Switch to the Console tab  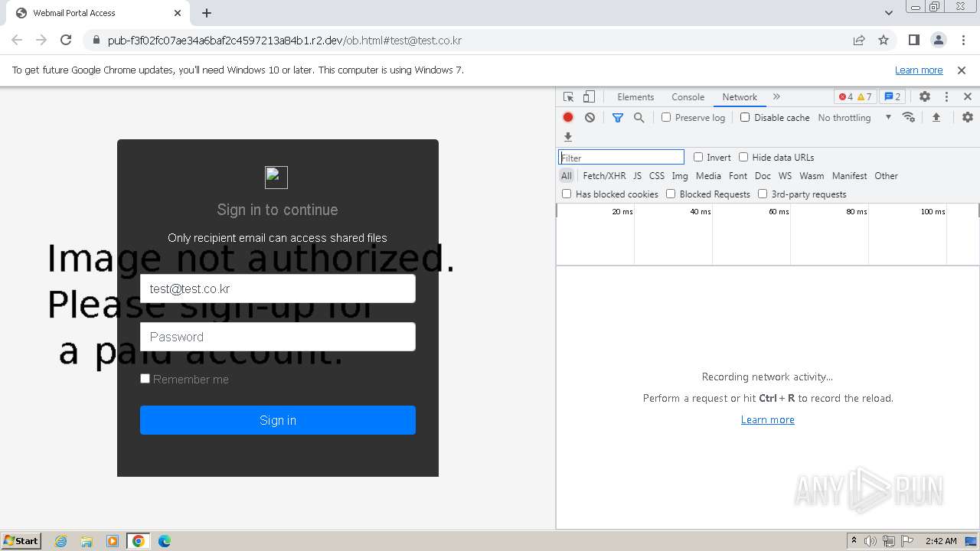688,97
